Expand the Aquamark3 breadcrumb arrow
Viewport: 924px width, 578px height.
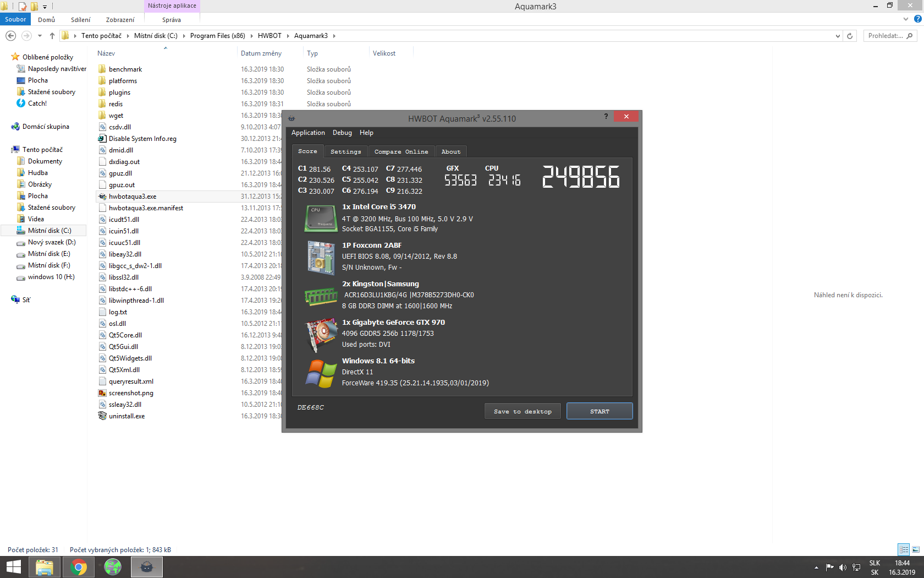[x=334, y=36]
